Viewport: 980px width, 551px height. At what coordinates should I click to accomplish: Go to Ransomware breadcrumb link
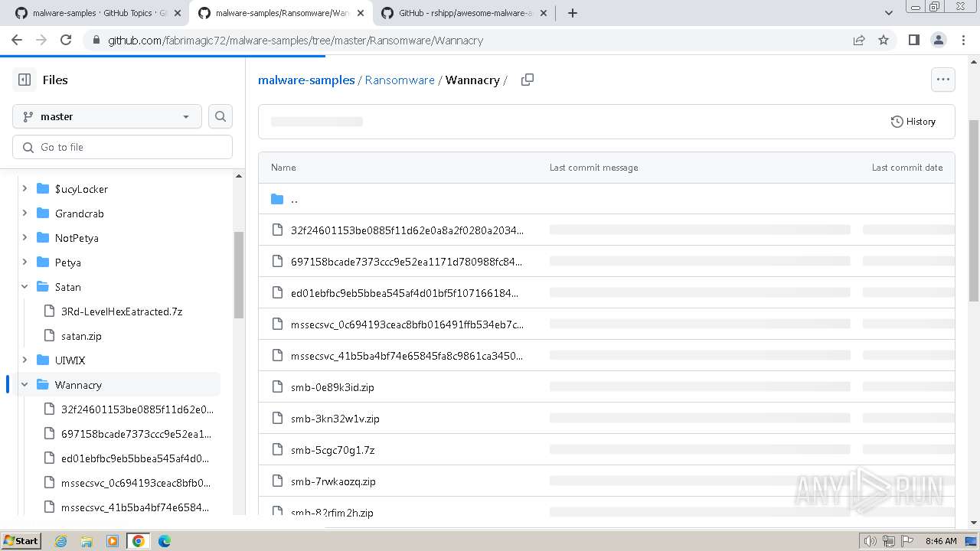(400, 80)
